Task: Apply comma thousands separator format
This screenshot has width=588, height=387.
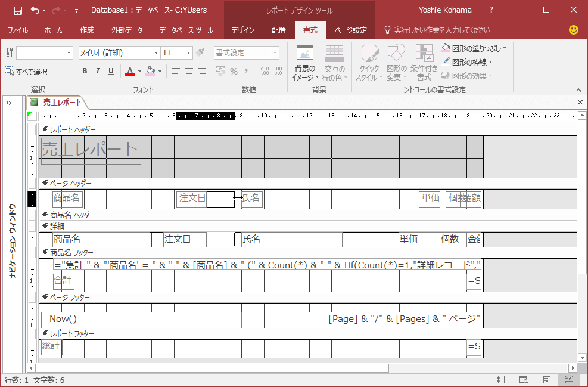Action: pyautogui.click(x=247, y=71)
